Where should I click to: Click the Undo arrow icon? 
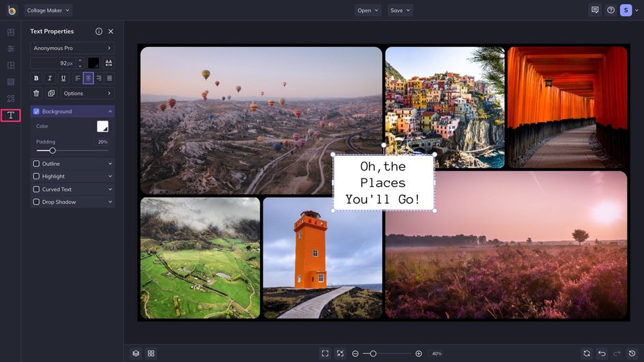point(602,353)
